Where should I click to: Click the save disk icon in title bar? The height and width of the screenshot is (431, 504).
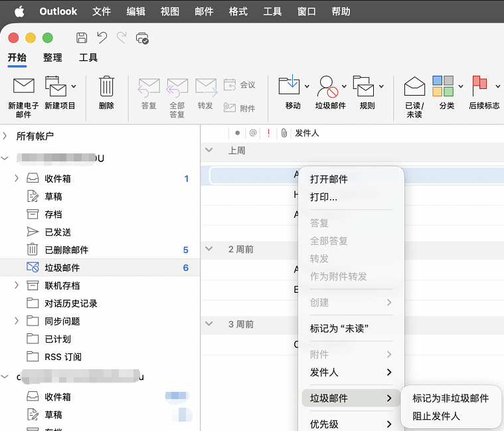tap(82, 38)
